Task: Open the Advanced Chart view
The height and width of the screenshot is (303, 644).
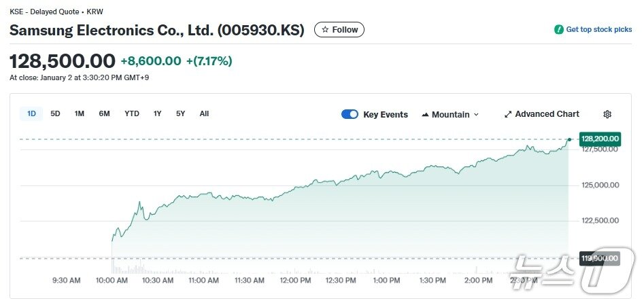Action: 547,114
